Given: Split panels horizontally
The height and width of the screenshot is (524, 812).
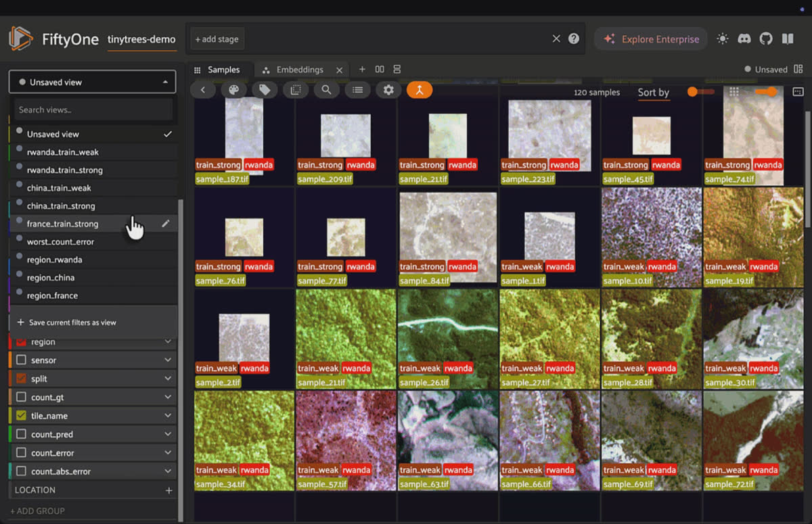Looking at the screenshot, I should pyautogui.click(x=380, y=69).
